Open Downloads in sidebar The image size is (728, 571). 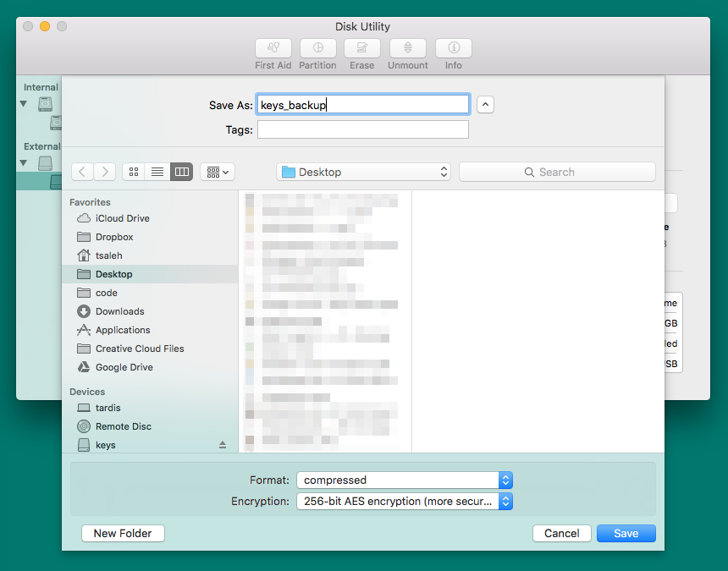150,311
